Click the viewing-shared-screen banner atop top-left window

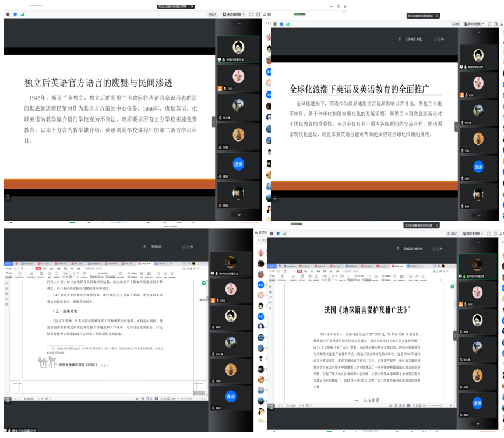[182, 6]
